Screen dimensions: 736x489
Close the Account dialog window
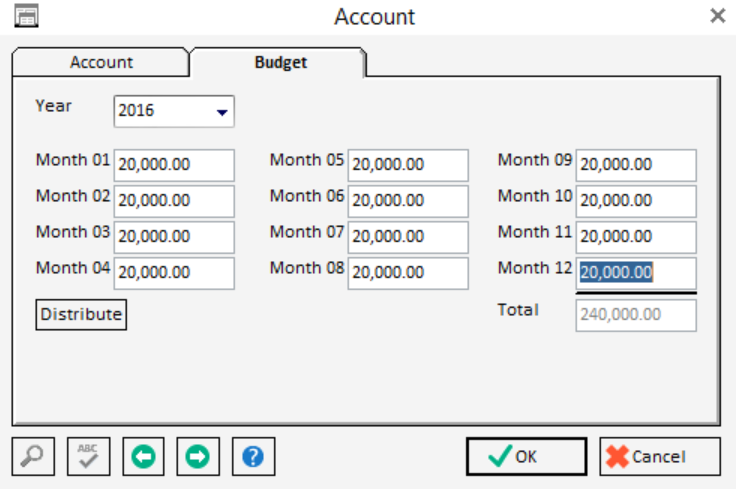716,16
